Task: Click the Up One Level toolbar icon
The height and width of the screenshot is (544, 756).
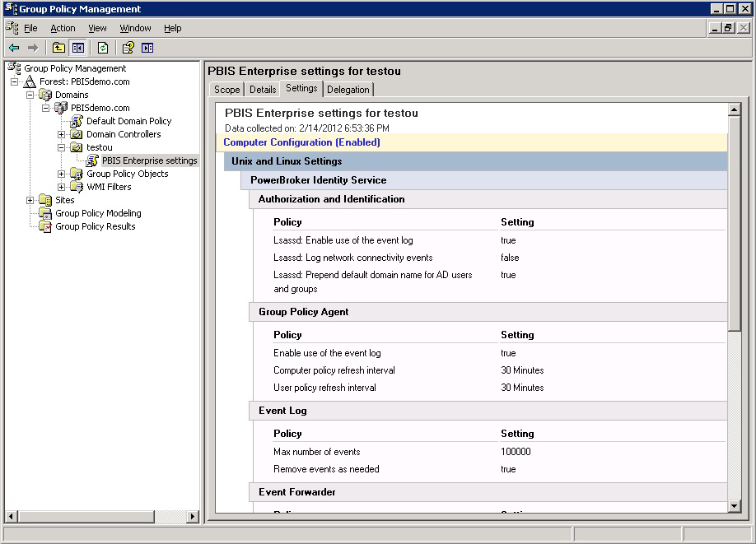Action: 58,48
